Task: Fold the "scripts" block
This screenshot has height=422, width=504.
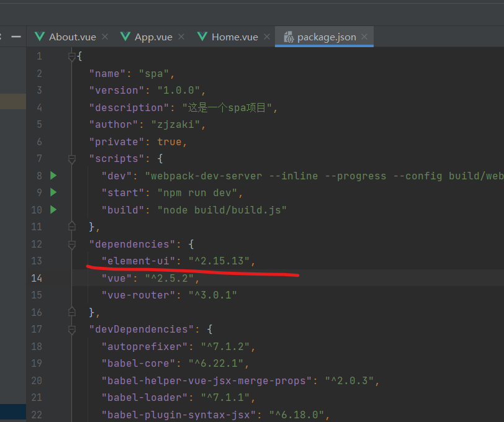Action: (72, 159)
